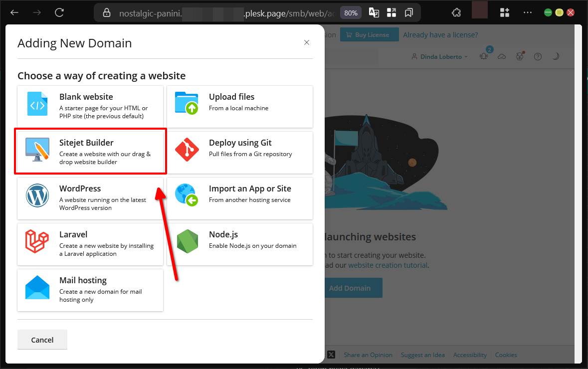Open the browser extensions puzzle icon
This screenshot has height=369, width=588.
click(456, 13)
